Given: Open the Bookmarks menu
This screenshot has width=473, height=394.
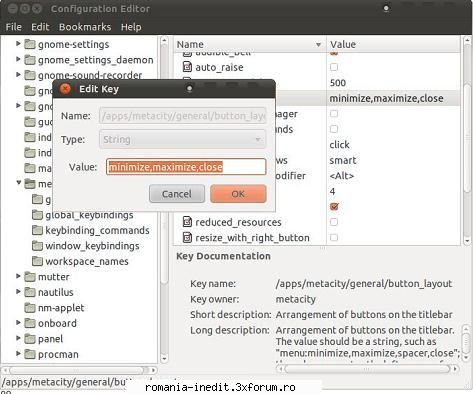Looking at the screenshot, I should click(85, 27).
